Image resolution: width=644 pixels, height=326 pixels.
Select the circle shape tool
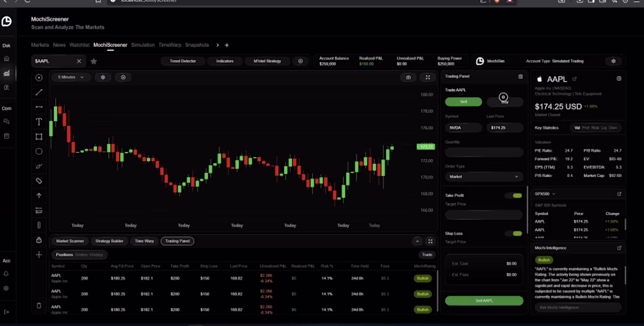[39, 151]
